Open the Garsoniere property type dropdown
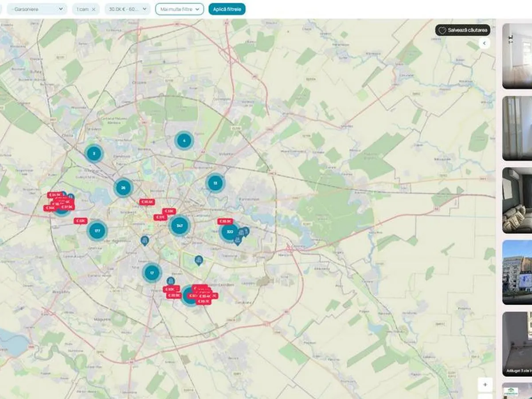 tap(37, 9)
